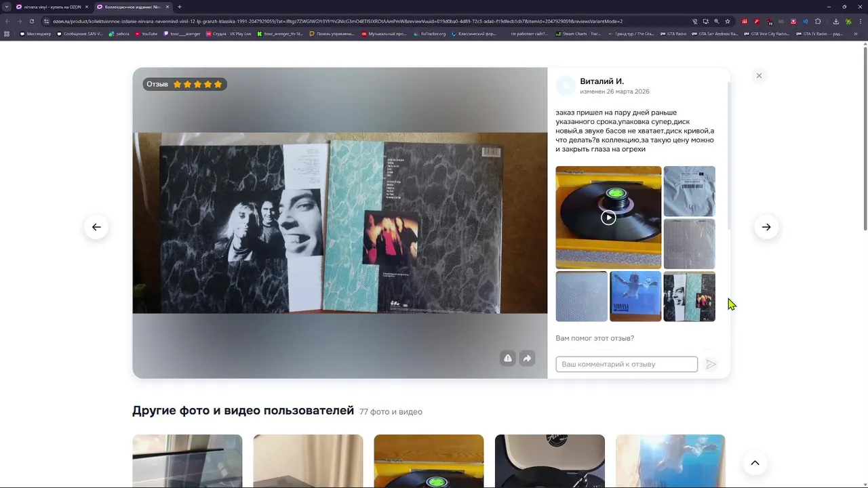Click the 'изменен 26 марта 2026' date text
Image resolution: width=868 pixels, height=488 pixels.
[x=614, y=91]
